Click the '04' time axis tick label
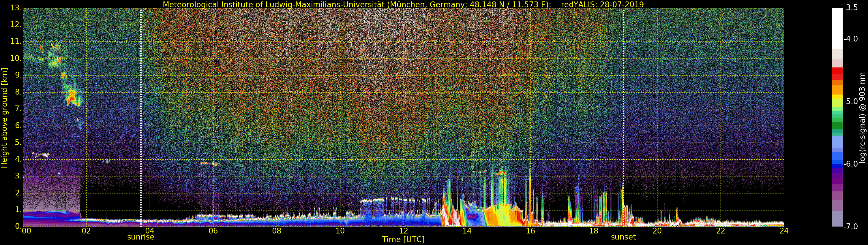Image resolution: width=868 pixels, height=245 pixels. click(150, 231)
